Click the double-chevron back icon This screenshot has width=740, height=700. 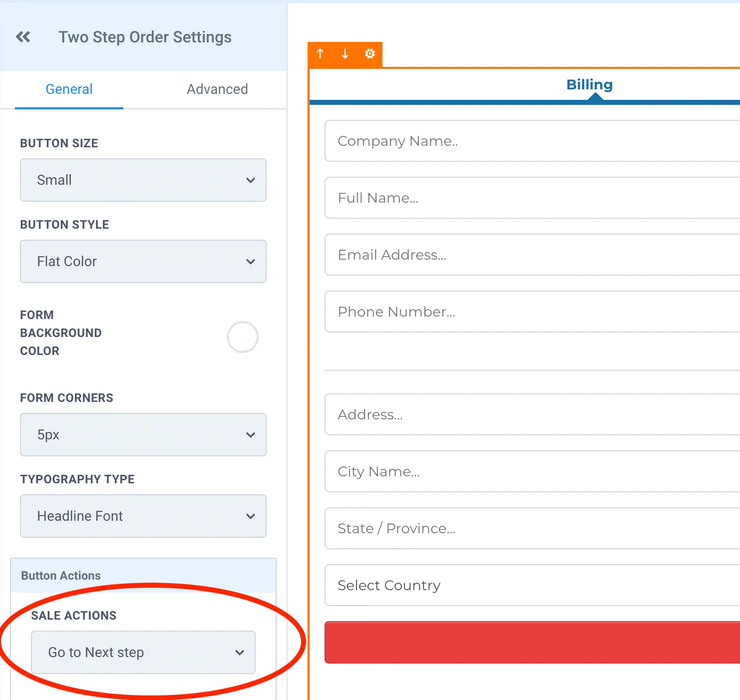point(23,37)
